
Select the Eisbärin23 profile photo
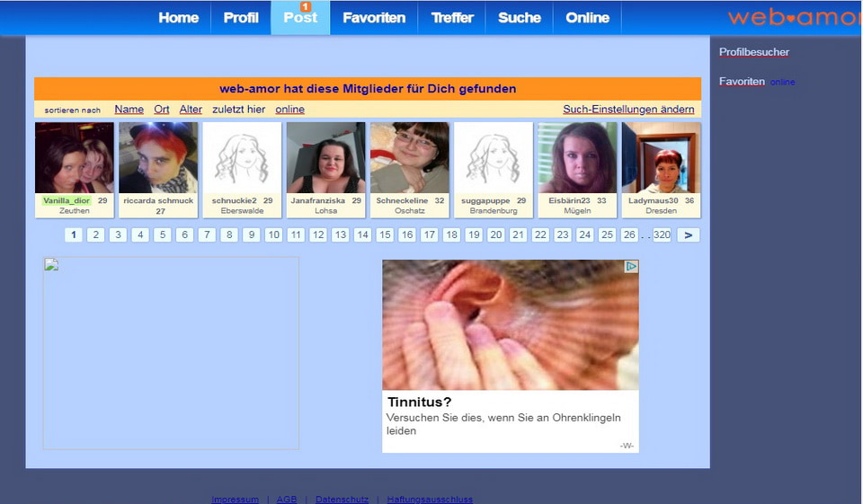[x=577, y=158]
